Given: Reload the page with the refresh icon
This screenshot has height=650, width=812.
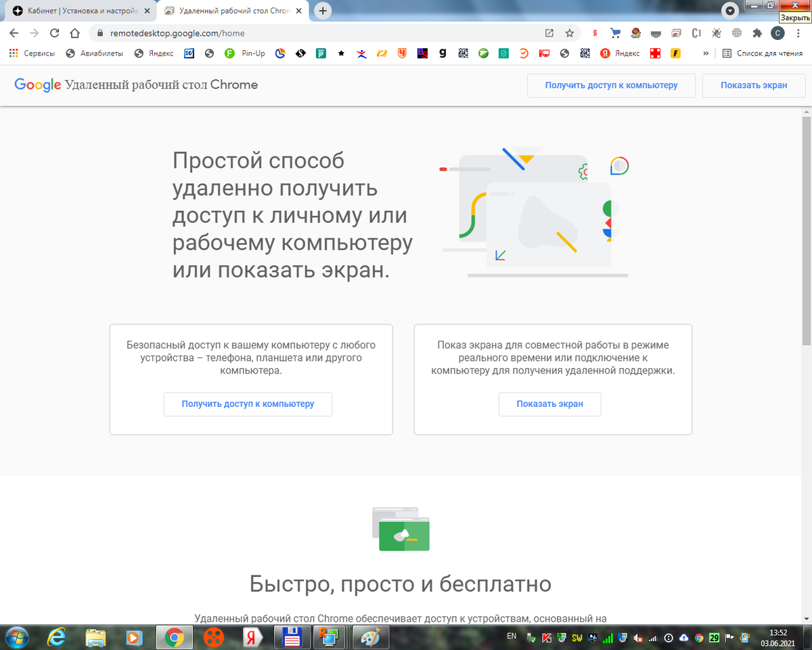Looking at the screenshot, I should (x=55, y=32).
